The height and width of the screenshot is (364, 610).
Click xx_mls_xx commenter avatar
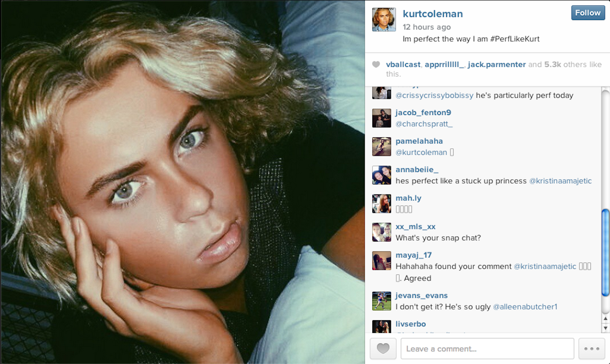point(382,232)
